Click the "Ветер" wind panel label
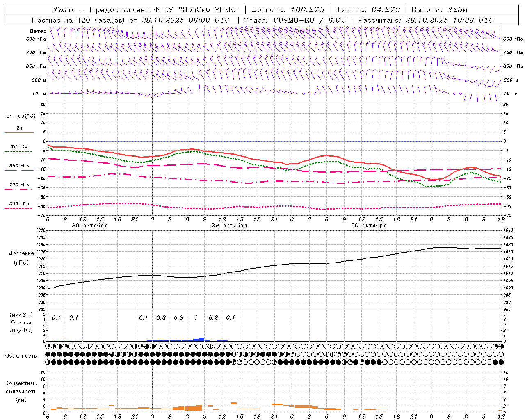This screenshot has height=420, width=525. (x=38, y=31)
